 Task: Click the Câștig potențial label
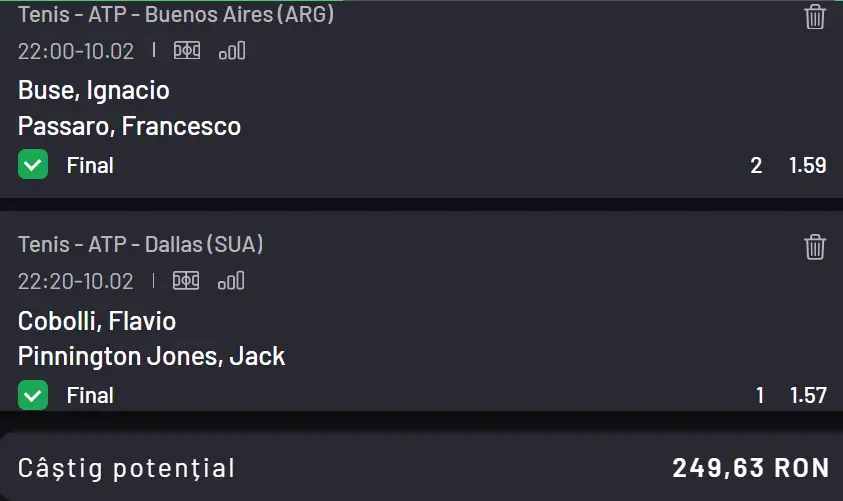pyautogui.click(x=127, y=467)
